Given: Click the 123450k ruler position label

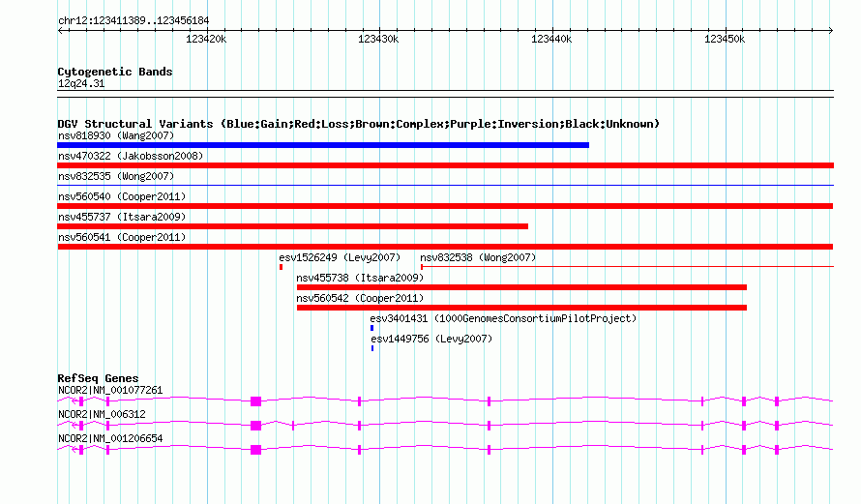Looking at the screenshot, I should (725, 39).
